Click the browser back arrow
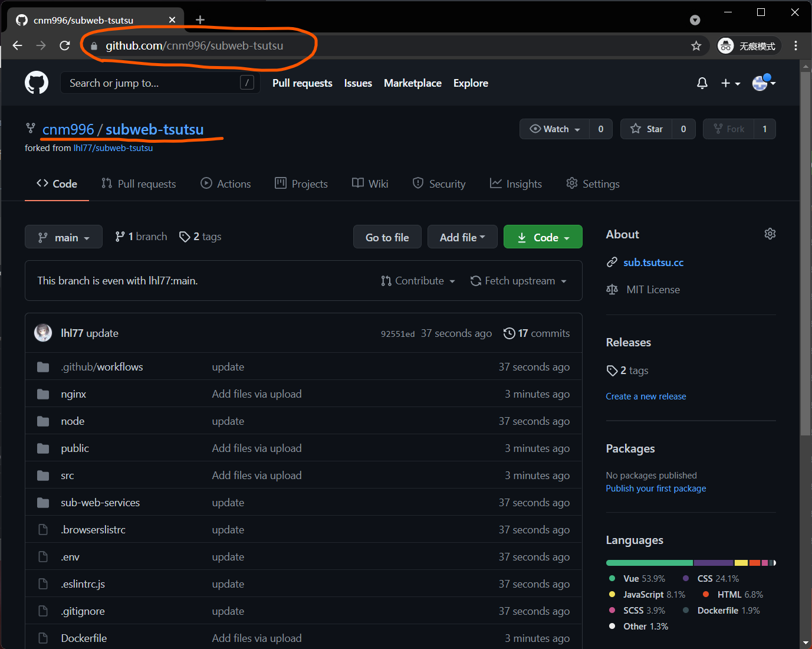This screenshot has height=649, width=812. 18,45
